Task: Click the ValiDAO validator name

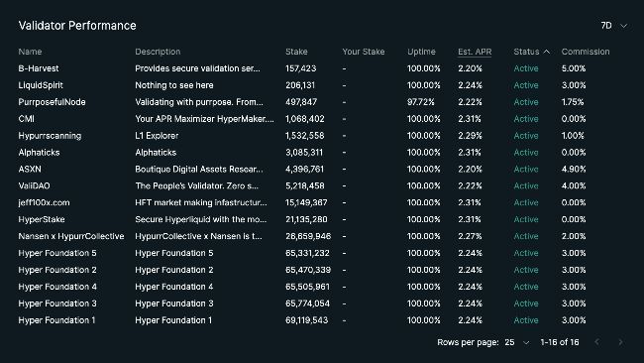Action: coord(34,185)
